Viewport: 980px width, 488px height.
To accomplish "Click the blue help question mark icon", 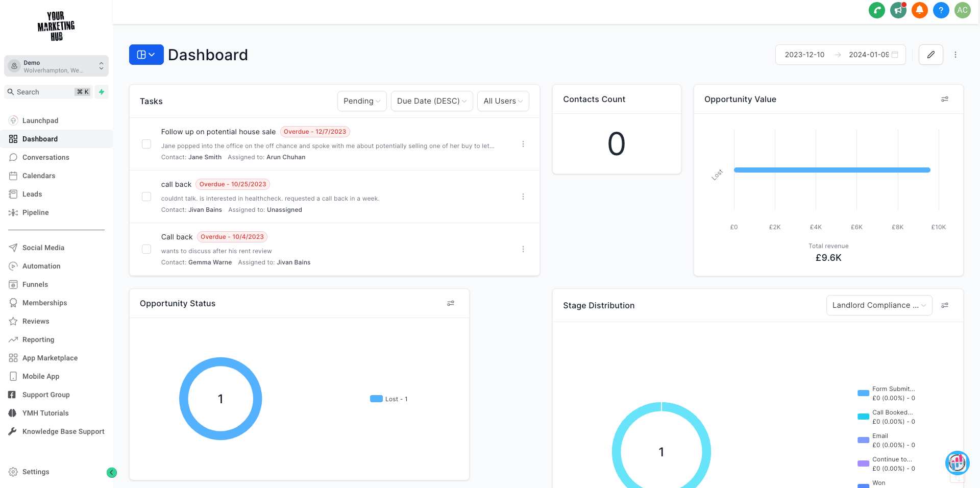I will click(941, 10).
